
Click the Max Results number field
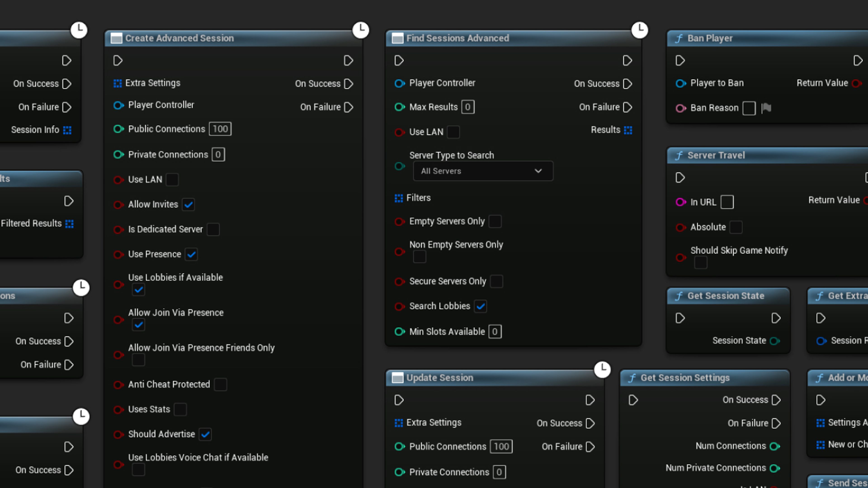pyautogui.click(x=468, y=107)
